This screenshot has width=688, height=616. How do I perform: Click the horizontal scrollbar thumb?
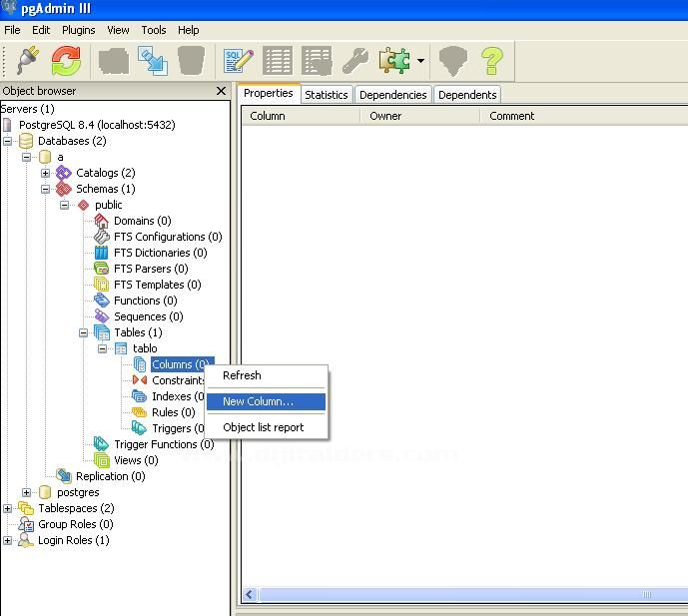click(x=474, y=595)
